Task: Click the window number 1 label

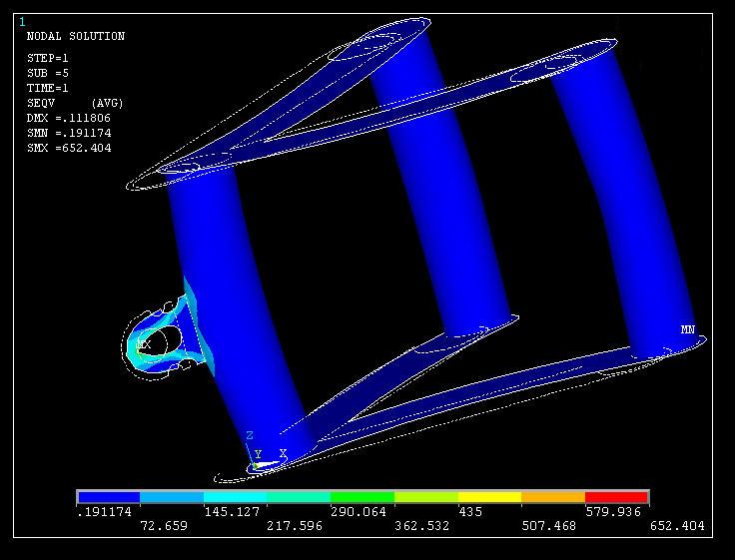Action: click(22, 22)
